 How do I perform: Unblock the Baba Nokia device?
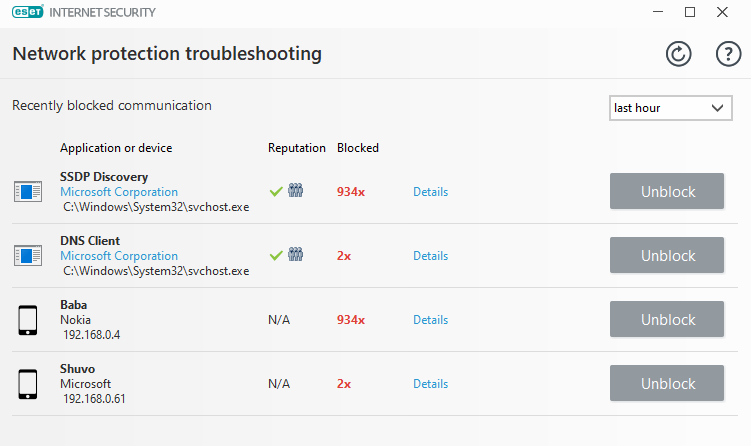667,320
